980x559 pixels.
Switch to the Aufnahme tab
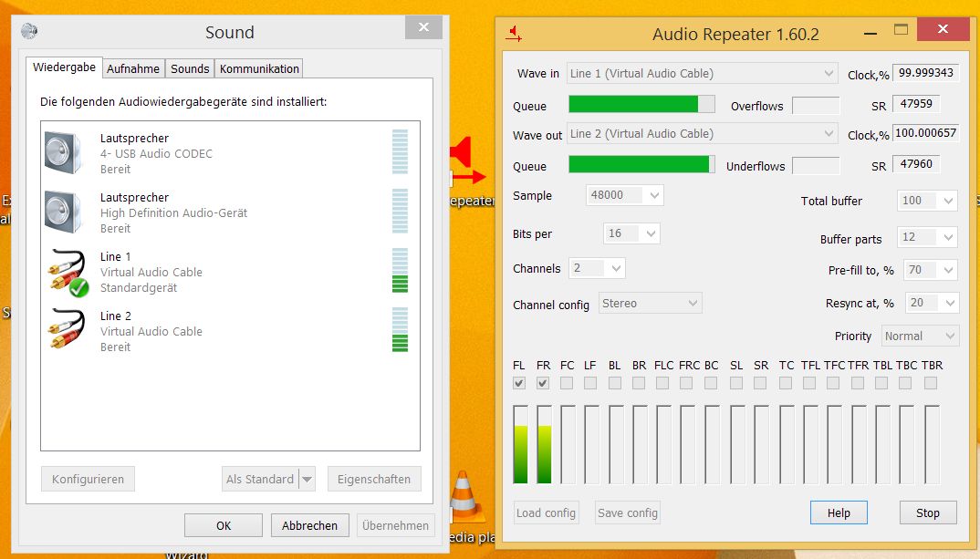pyautogui.click(x=133, y=68)
